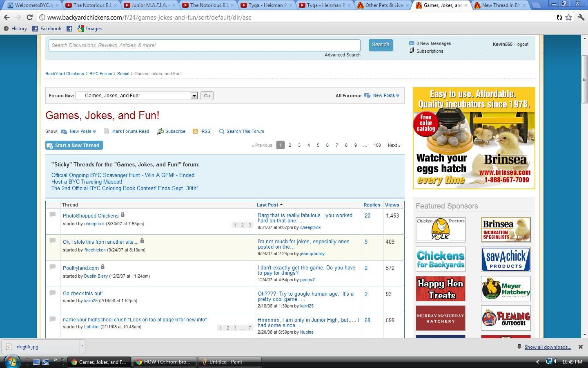Bookmark the page with the star icon

[x=568, y=18]
